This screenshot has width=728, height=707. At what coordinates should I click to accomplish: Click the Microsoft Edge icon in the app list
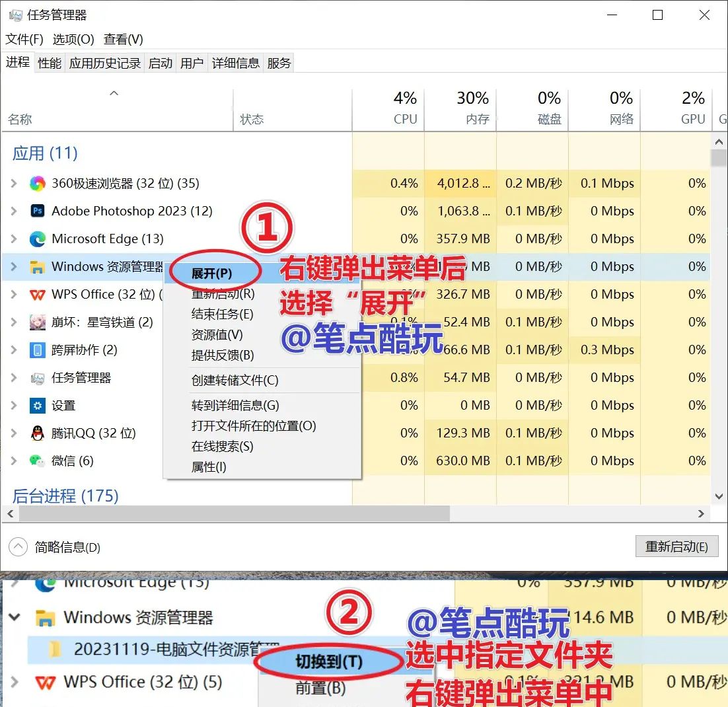37,239
